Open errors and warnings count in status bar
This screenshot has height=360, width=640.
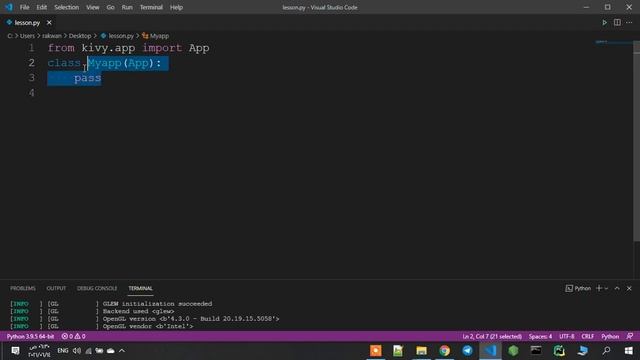73,336
